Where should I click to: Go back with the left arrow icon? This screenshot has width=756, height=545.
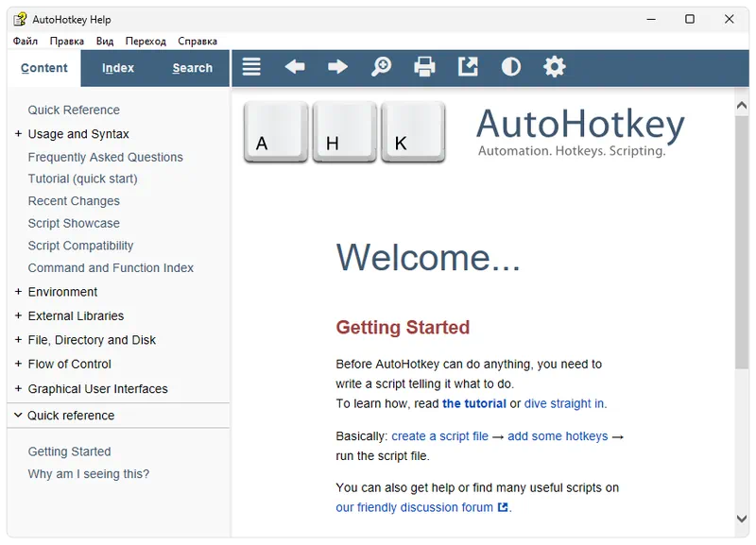click(295, 66)
